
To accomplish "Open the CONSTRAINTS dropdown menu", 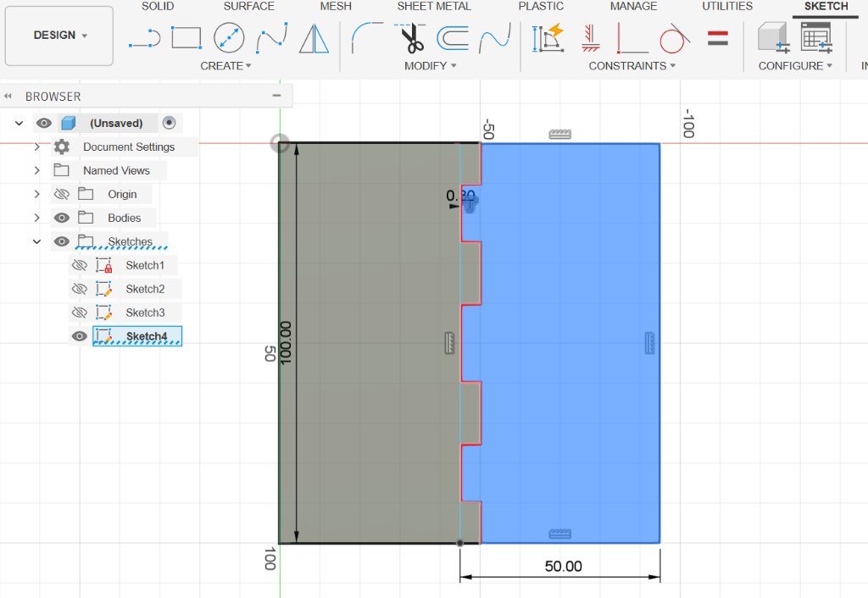I will 632,66.
